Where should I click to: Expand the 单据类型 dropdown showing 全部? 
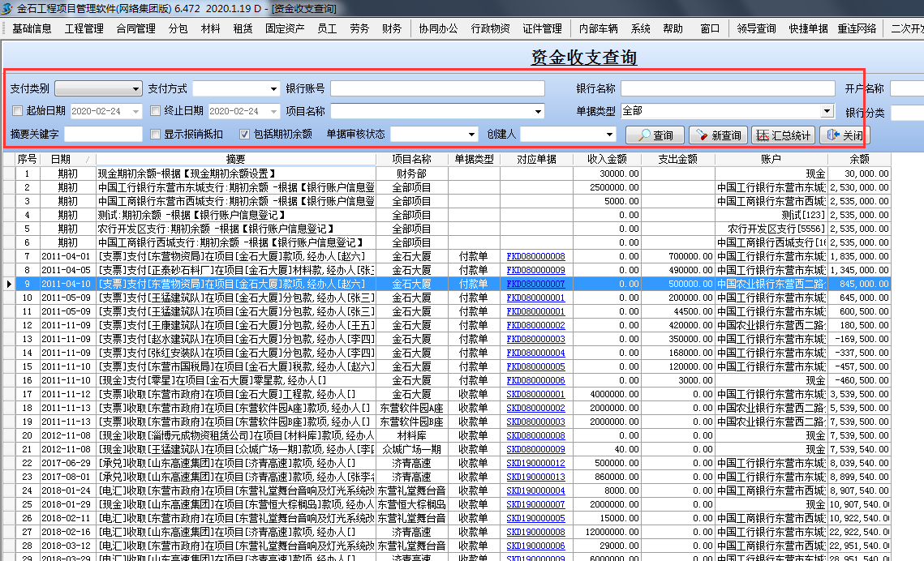[x=827, y=110]
